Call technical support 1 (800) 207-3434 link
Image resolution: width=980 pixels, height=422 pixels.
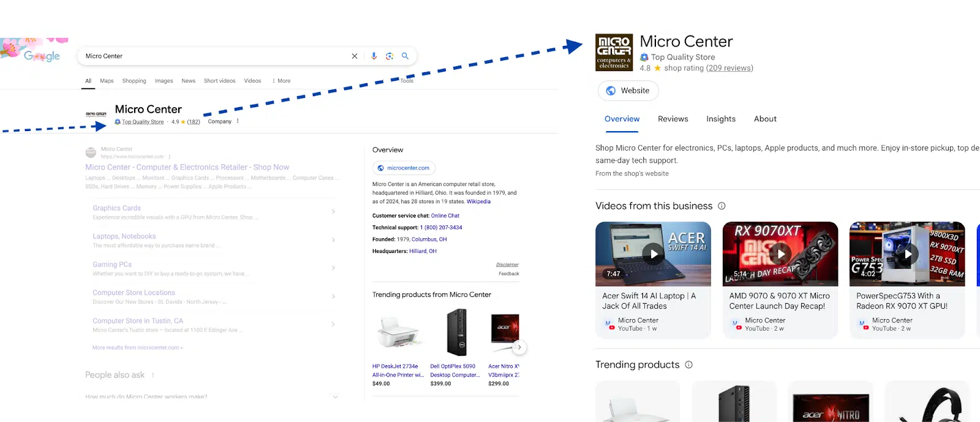(x=441, y=227)
